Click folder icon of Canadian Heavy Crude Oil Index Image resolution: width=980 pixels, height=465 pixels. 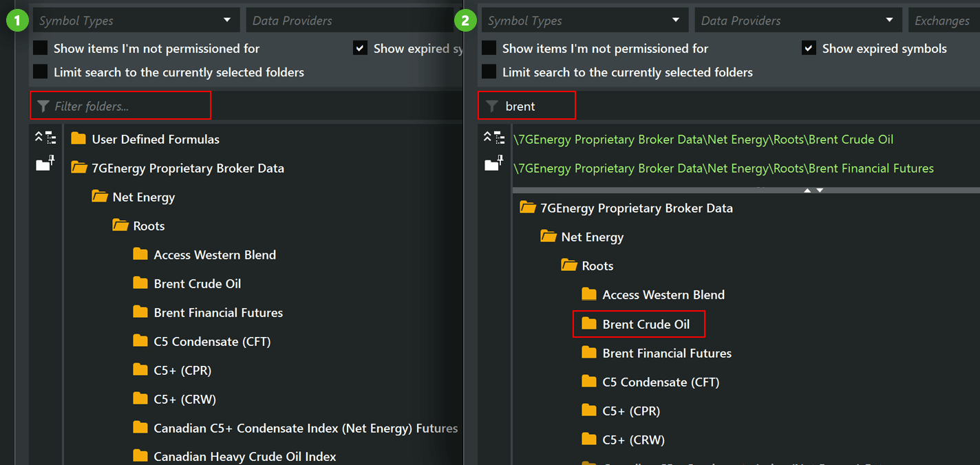140,456
